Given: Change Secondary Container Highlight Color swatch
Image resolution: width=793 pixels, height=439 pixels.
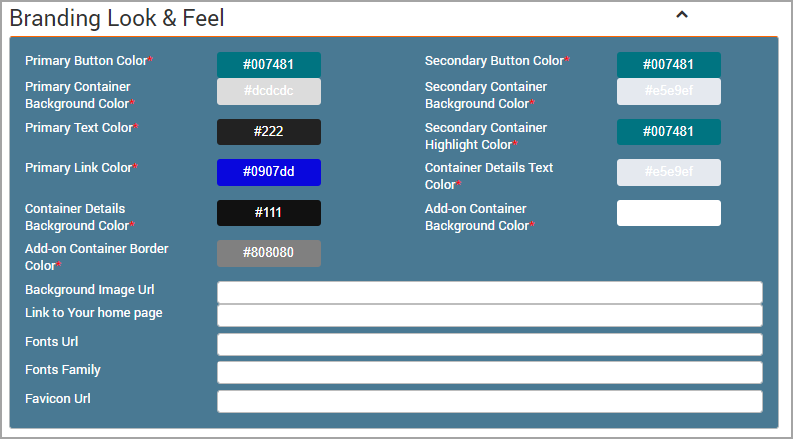Looking at the screenshot, I should point(669,132).
